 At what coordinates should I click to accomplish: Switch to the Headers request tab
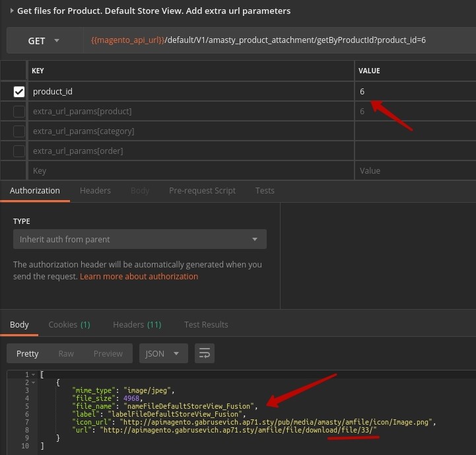pos(95,190)
